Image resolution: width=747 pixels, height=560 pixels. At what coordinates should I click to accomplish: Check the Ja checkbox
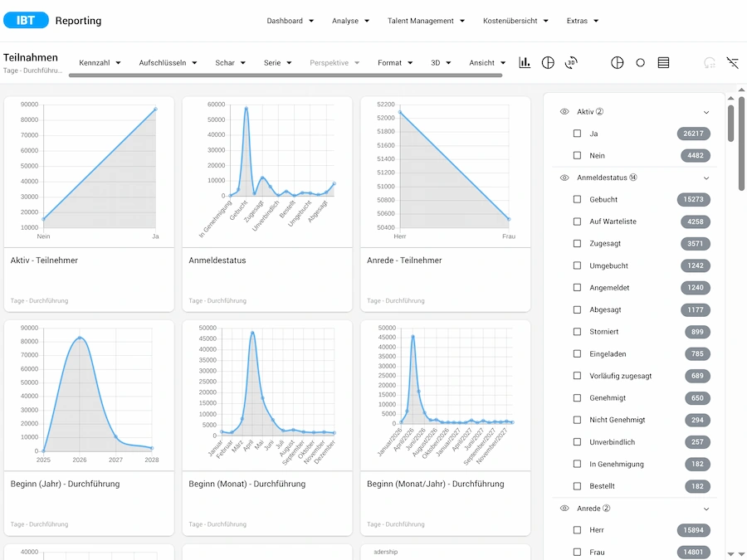[x=577, y=134]
